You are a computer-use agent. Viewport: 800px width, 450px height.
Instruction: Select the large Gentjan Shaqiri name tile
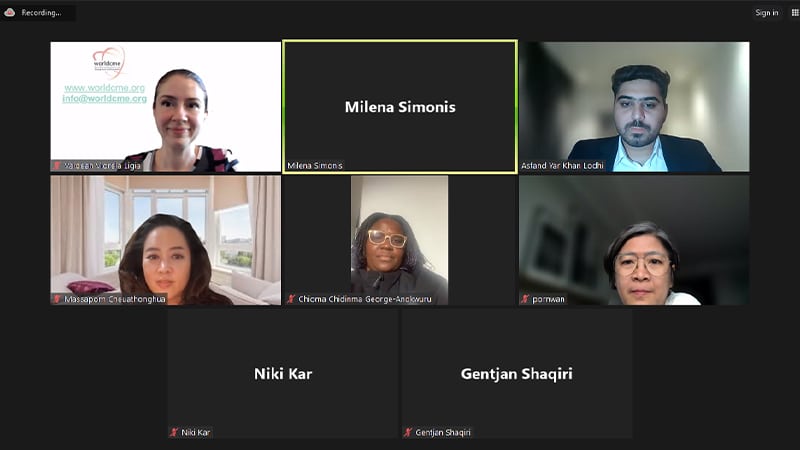click(516, 373)
